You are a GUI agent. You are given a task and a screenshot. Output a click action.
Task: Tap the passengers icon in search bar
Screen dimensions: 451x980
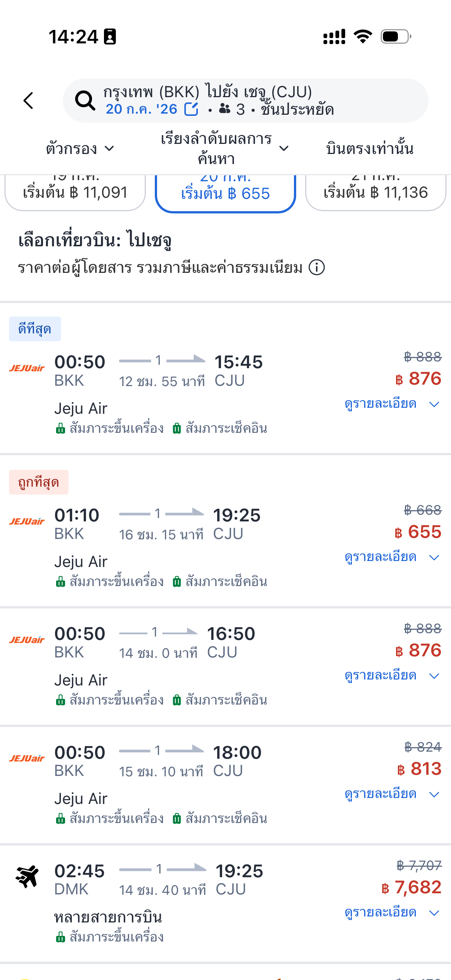[224, 110]
